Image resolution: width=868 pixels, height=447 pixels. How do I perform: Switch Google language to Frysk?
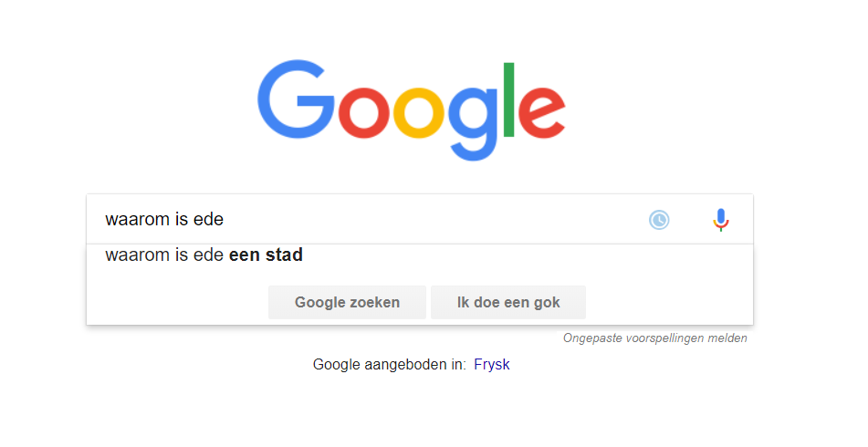click(x=492, y=365)
